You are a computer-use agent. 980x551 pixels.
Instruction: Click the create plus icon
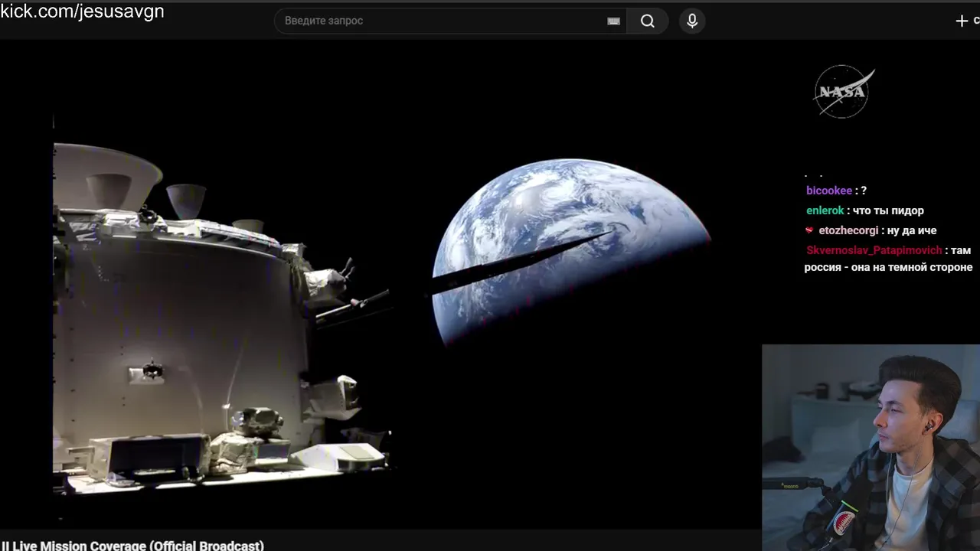pos(962,21)
